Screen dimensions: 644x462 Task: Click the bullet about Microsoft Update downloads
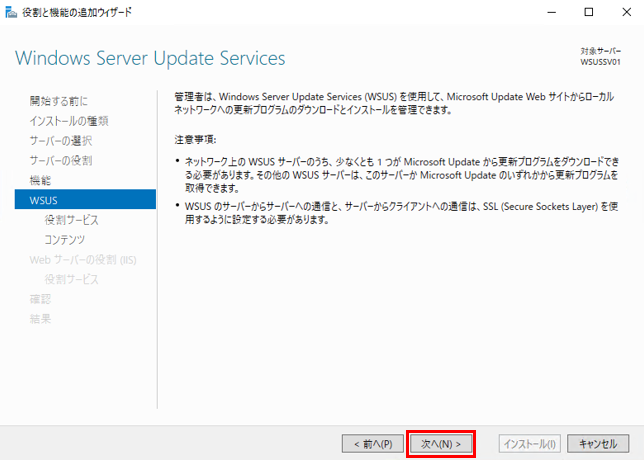coord(401,175)
